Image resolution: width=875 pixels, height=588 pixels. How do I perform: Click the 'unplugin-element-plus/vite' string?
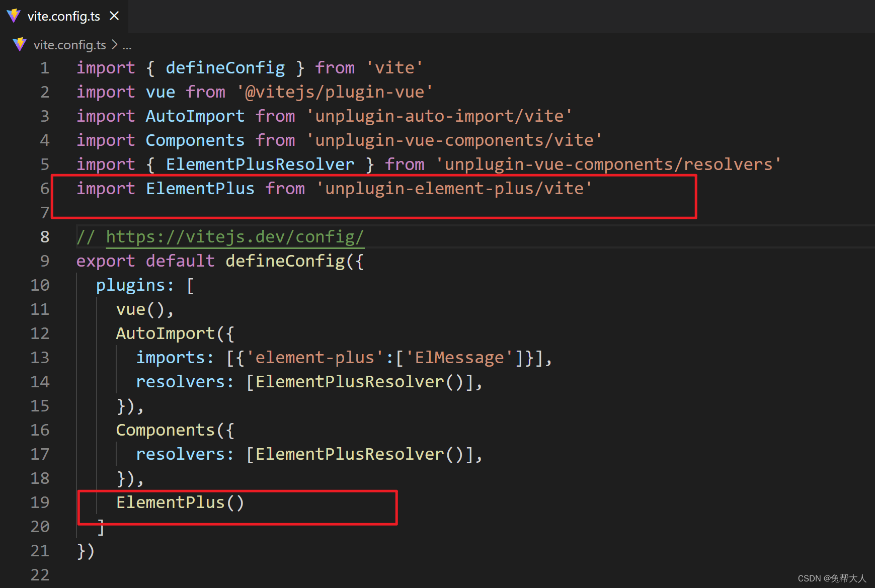coord(454,189)
